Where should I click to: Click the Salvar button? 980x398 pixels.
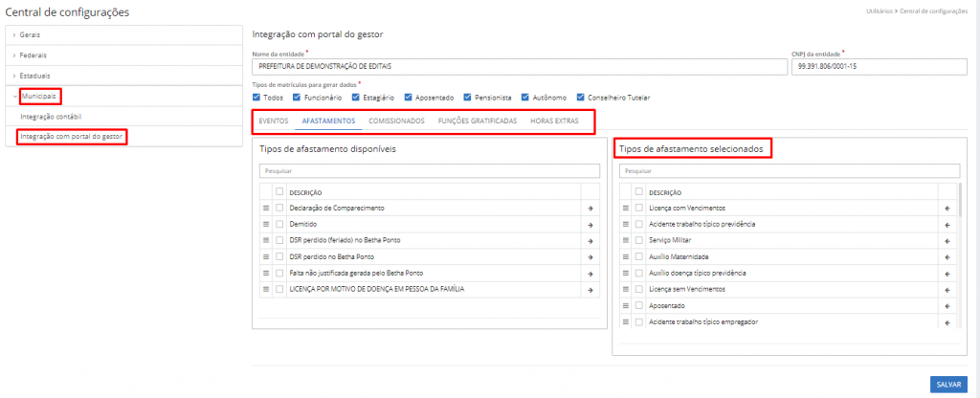pyautogui.click(x=947, y=384)
